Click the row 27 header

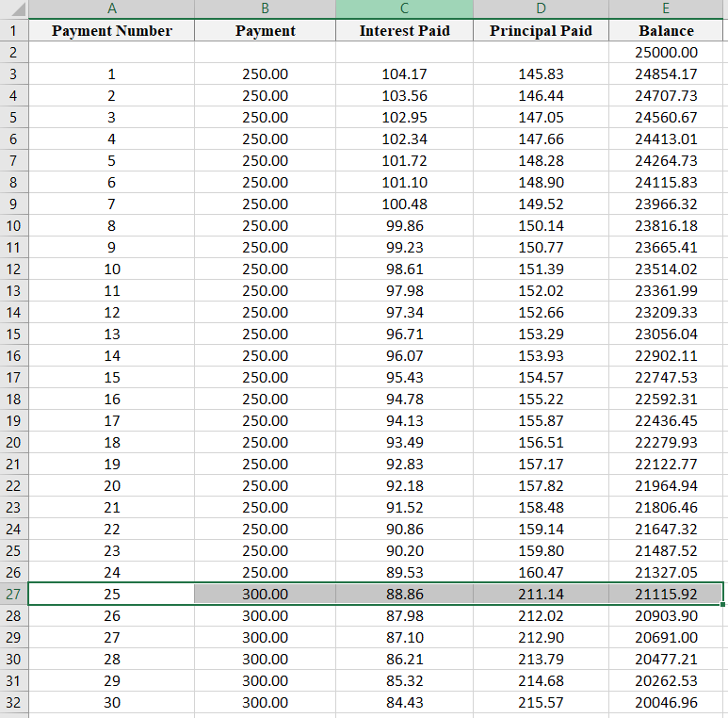tap(13, 595)
